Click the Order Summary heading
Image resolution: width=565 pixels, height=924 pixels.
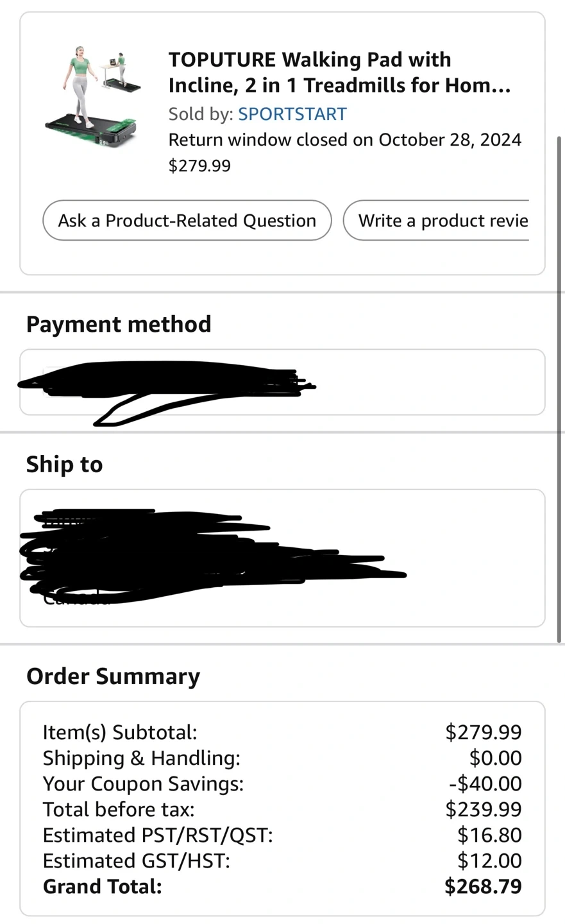(113, 676)
